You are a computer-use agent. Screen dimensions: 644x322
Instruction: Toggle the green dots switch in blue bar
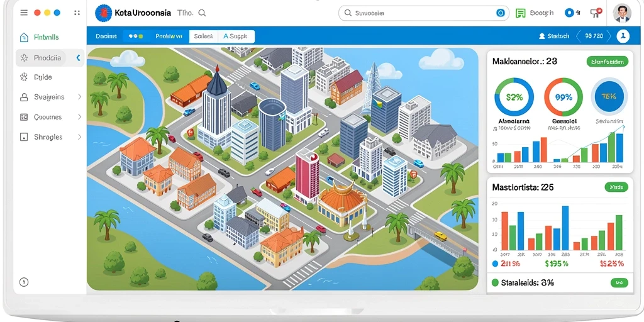tap(136, 36)
